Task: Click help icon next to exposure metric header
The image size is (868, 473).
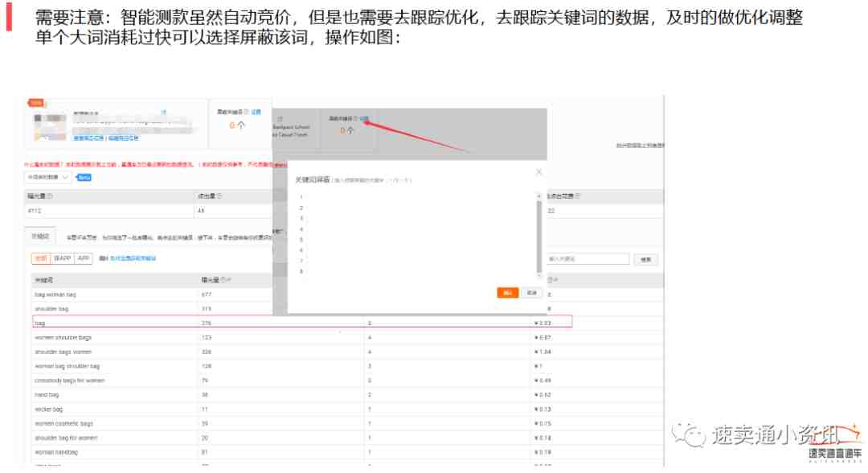Action: [50, 196]
